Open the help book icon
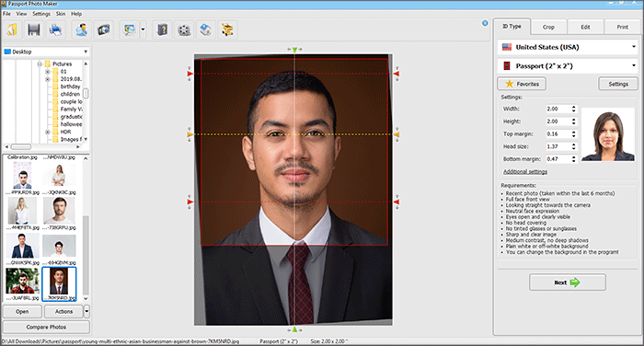 coord(163,29)
